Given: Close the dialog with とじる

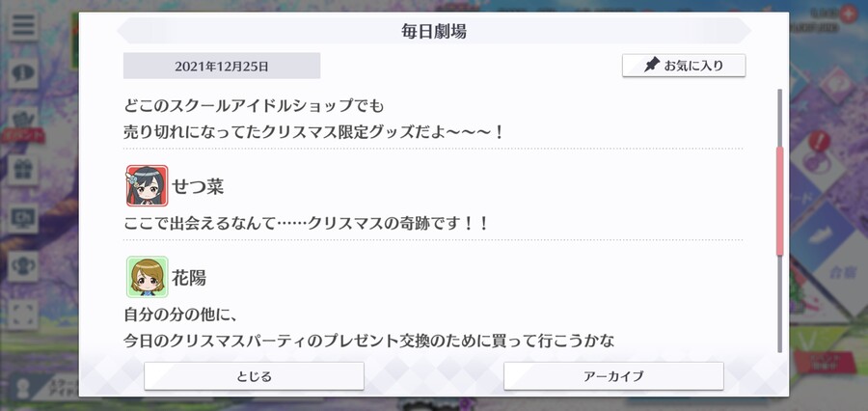Looking at the screenshot, I should pyautogui.click(x=254, y=376).
